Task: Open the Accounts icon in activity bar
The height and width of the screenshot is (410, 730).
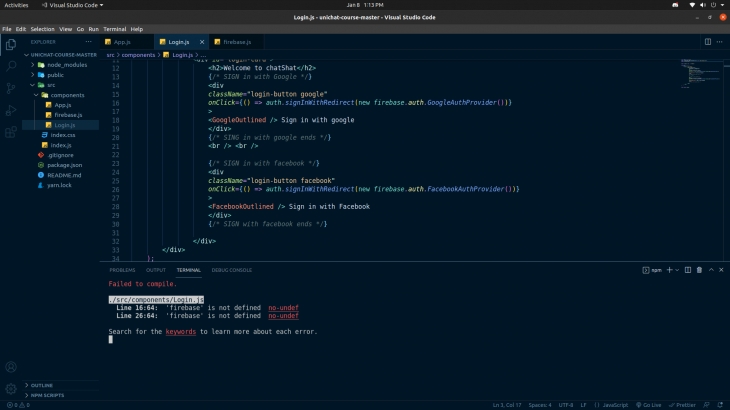Action: [11, 367]
